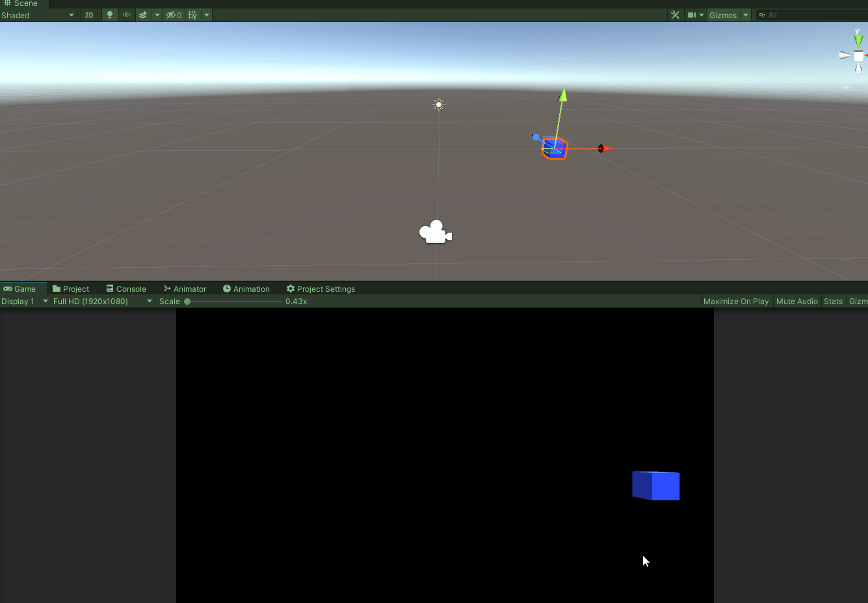This screenshot has width=868, height=603.
Task: Mute scene audio using the audio icon
Action: tap(126, 15)
